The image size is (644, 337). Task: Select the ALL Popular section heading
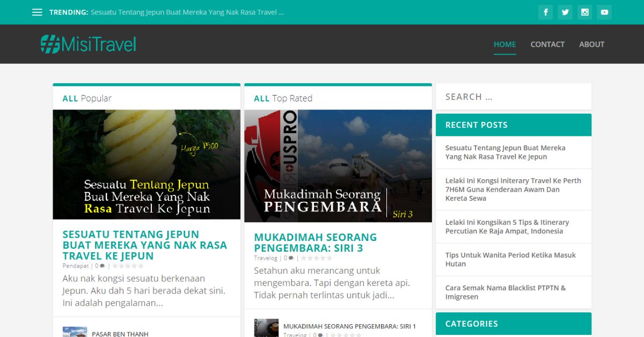[x=87, y=98]
